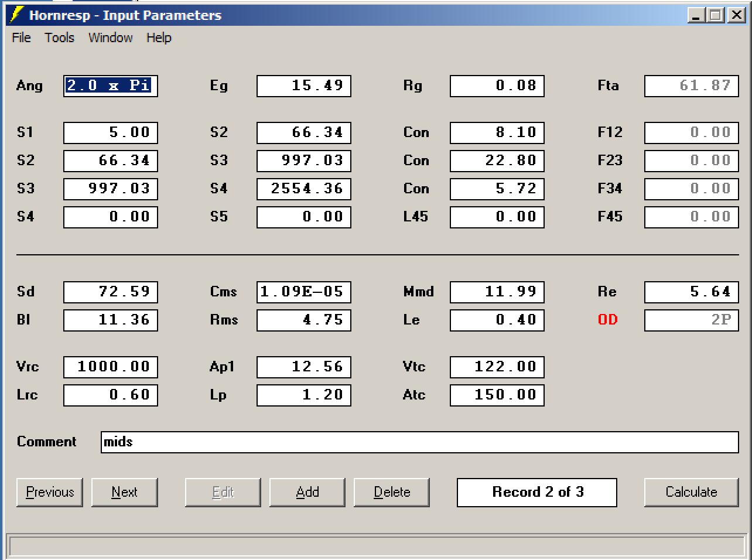Click the Delete record button
752x560 pixels.
[392, 492]
